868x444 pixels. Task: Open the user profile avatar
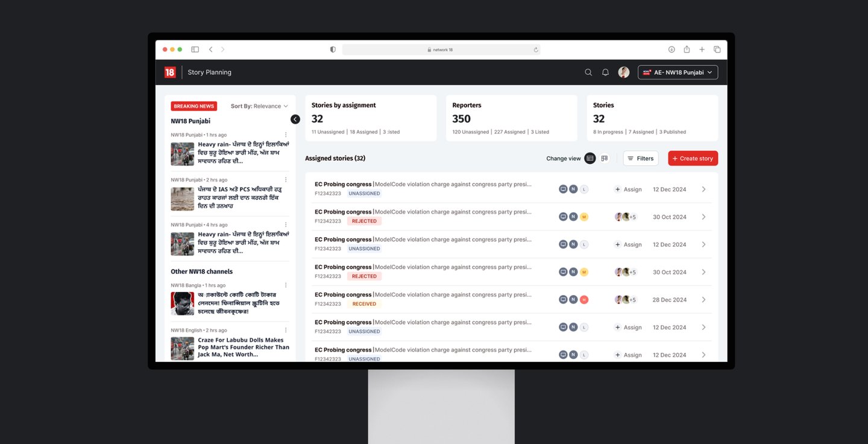pyautogui.click(x=624, y=72)
